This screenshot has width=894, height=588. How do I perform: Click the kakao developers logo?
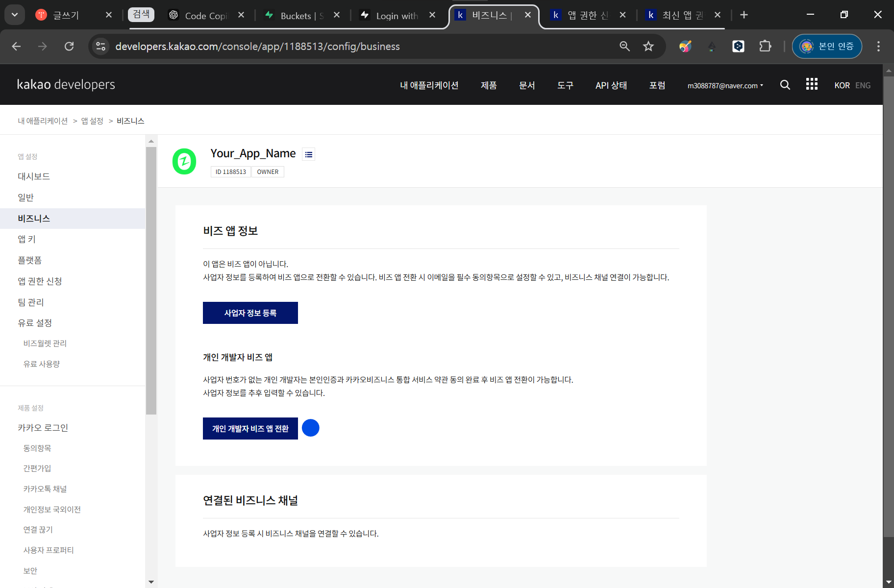click(66, 84)
